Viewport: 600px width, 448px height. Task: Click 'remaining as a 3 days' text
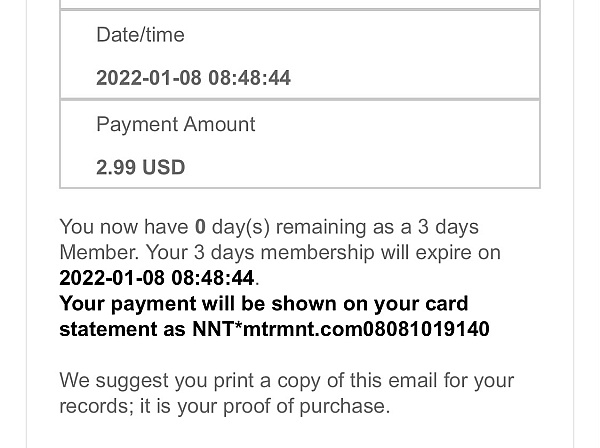pyautogui.click(x=377, y=226)
